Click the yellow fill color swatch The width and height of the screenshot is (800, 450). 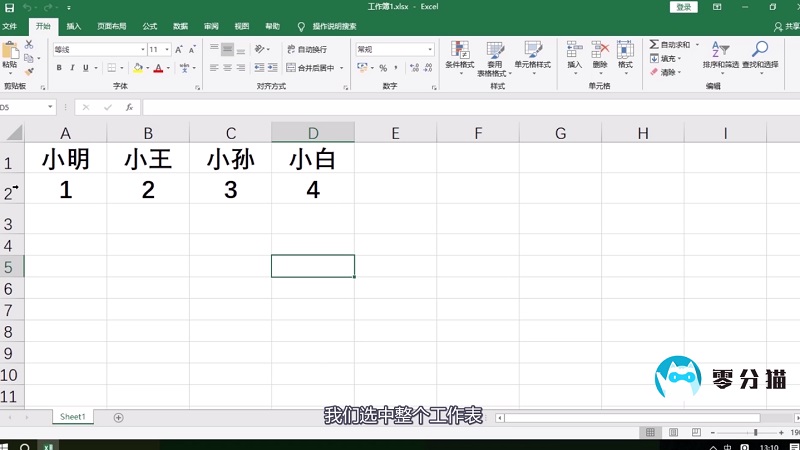point(137,68)
